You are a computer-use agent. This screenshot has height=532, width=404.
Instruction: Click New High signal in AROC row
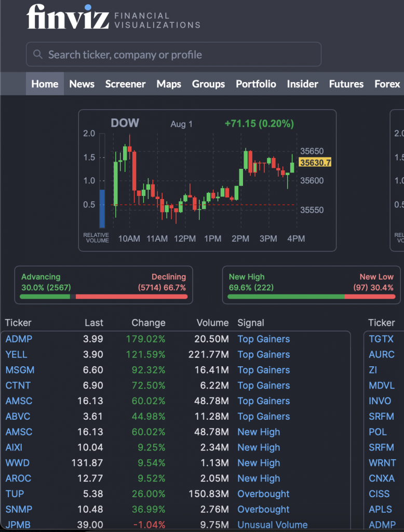(x=259, y=478)
